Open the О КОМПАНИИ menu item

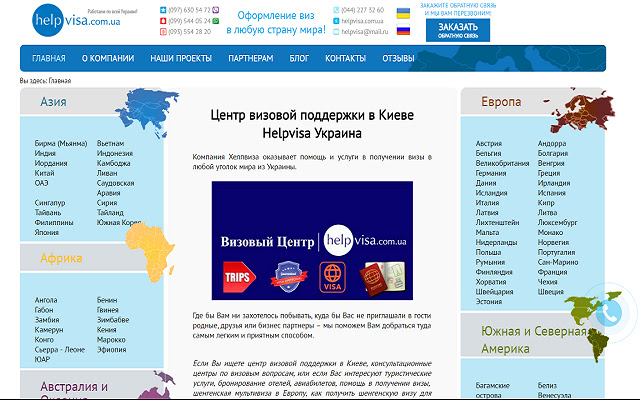pos(108,58)
